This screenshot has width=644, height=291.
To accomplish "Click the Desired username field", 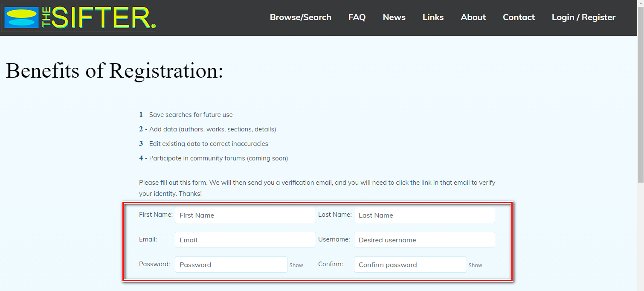I will click(424, 240).
